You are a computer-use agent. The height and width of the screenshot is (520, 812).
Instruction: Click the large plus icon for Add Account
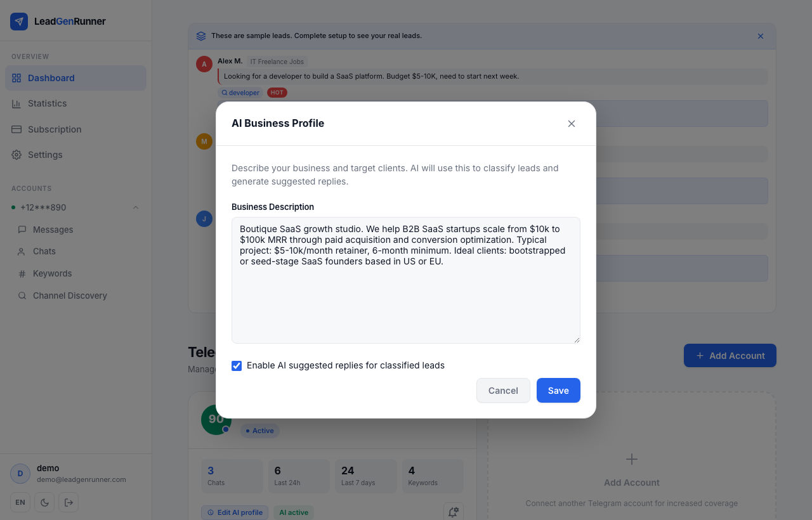point(632,459)
